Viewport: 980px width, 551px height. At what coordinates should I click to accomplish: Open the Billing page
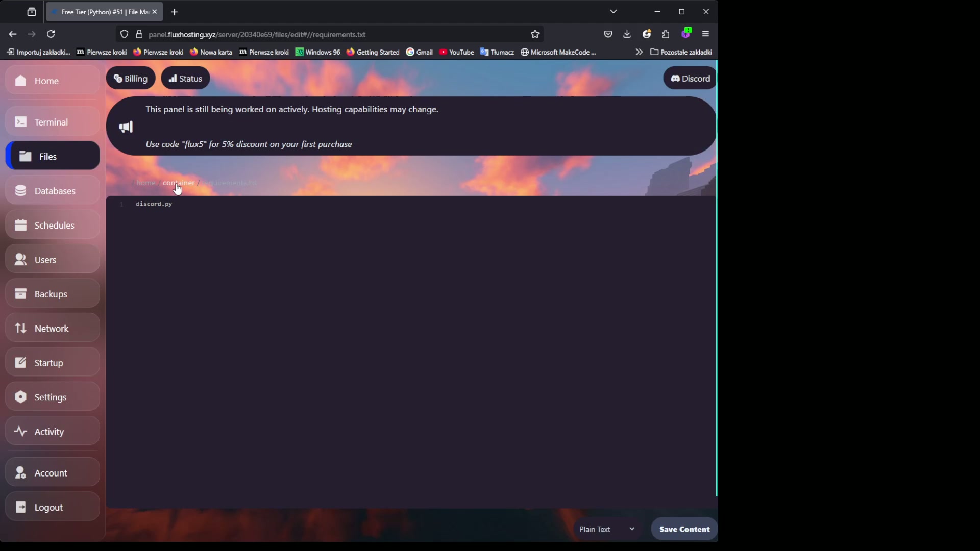[x=131, y=78]
